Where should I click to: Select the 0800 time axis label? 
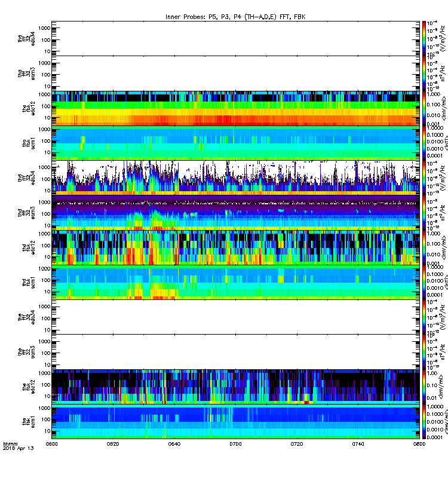click(419, 443)
